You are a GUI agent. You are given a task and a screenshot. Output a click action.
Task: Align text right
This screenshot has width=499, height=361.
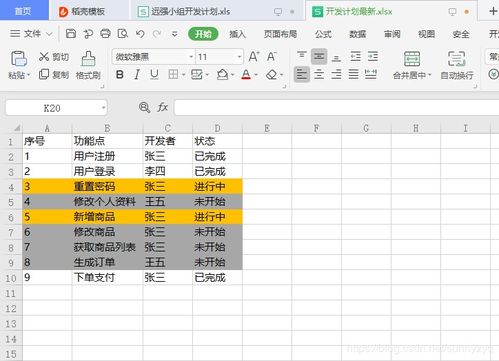[x=336, y=74]
